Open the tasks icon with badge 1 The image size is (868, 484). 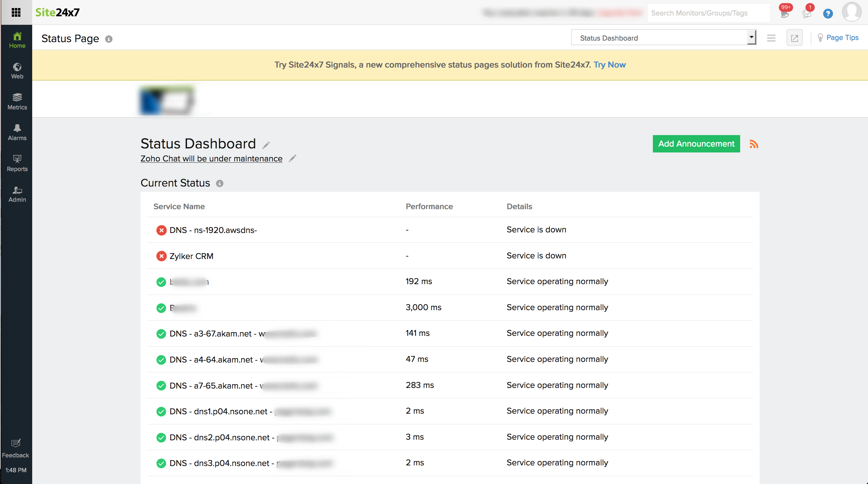pyautogui.click(x=807, y=12)
